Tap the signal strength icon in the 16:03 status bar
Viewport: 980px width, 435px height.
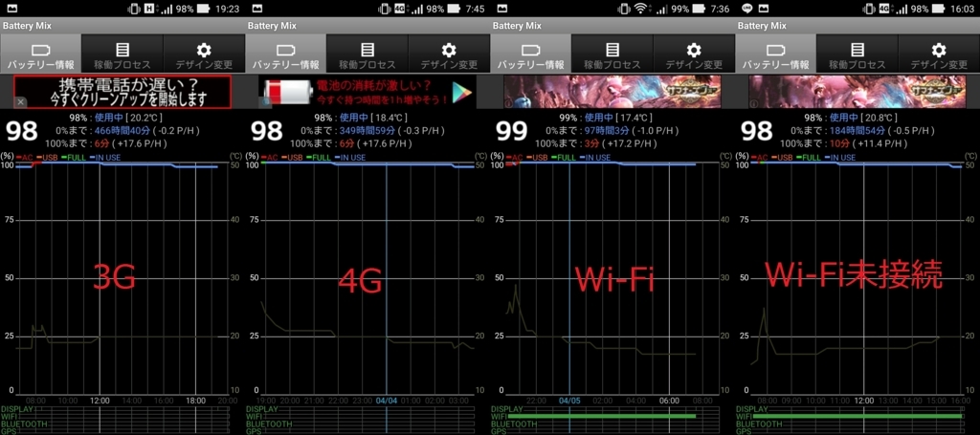pos(901,9)
